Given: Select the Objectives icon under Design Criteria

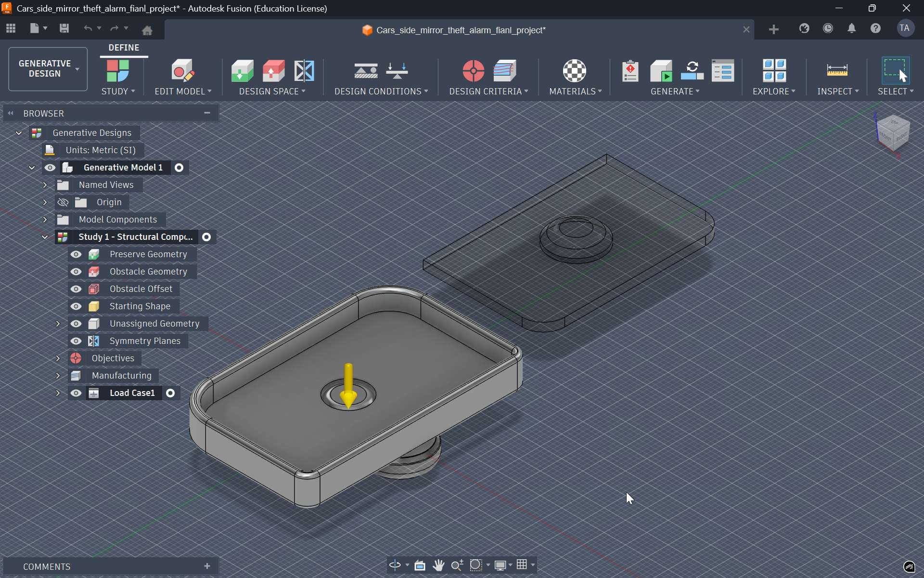Looking at the screenshot, I should point(474,70).
